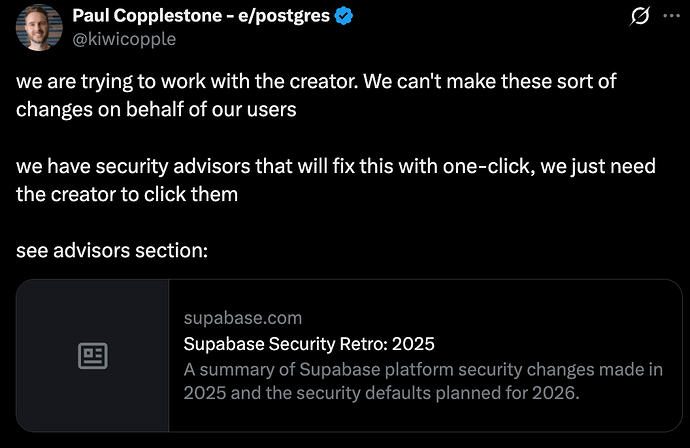Open the three-dot more options menu
The height and width of the screenshot is (448, 690).
[672, 17]
